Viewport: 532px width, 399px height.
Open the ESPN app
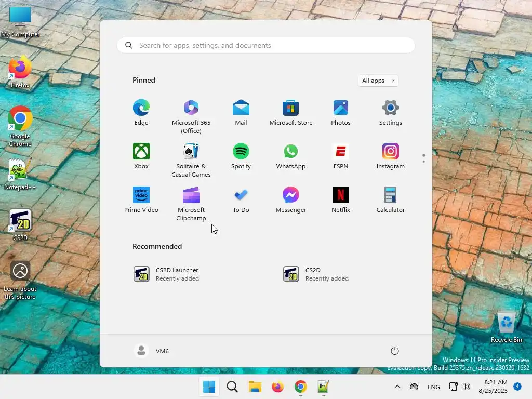(x=341, y=156)
